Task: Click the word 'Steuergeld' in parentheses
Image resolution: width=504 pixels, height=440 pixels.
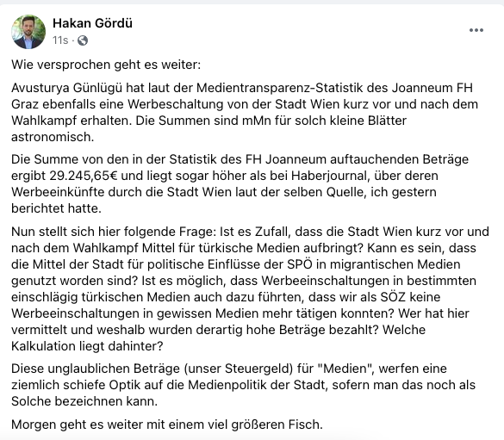Action: point(258,369)
